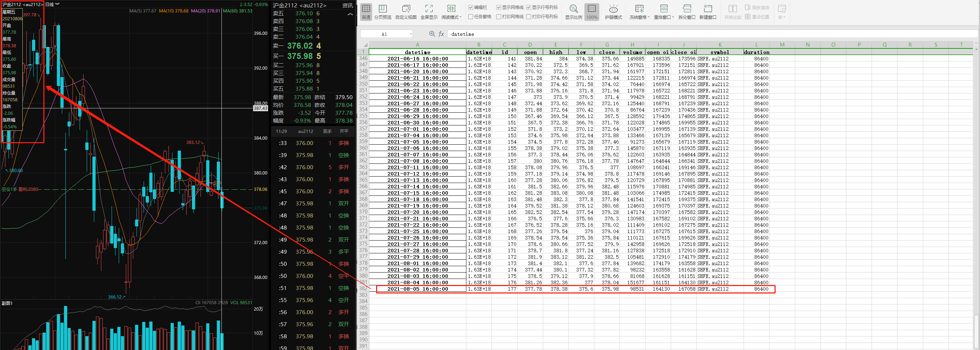Toggle 显示网格线 show gridlines checkbox
The height and width of the screenshot is (350, 980).
pos(498,7)
